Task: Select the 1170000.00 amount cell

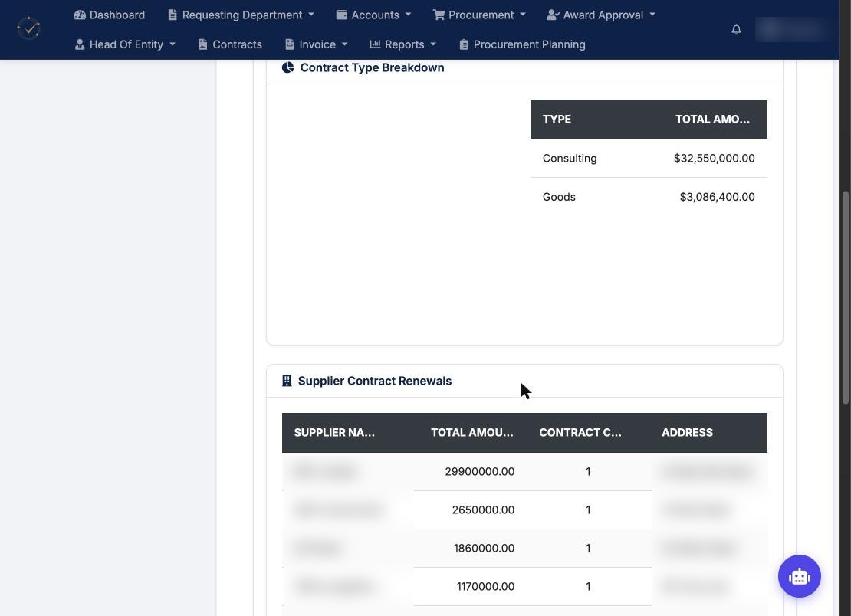Action: [486, 587]
